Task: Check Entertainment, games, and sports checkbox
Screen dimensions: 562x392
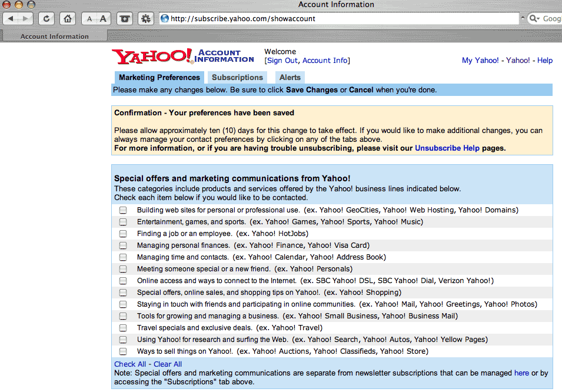Action: tap(123, 222)
